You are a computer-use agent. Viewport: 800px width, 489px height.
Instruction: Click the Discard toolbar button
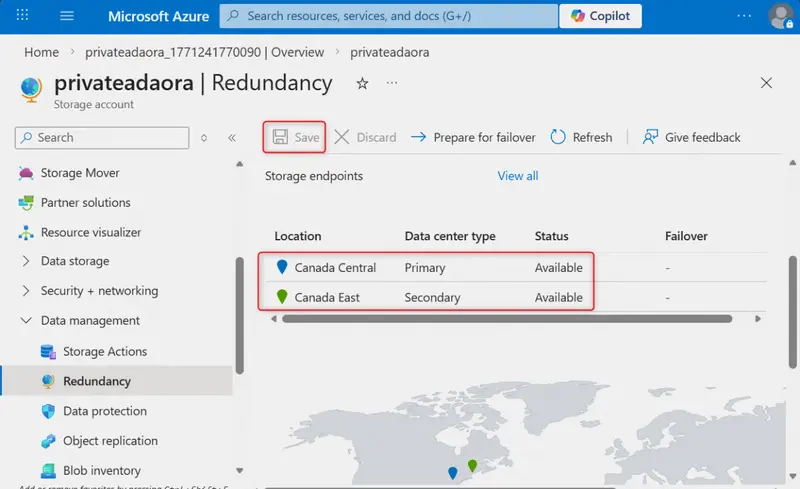coord(365,137)
